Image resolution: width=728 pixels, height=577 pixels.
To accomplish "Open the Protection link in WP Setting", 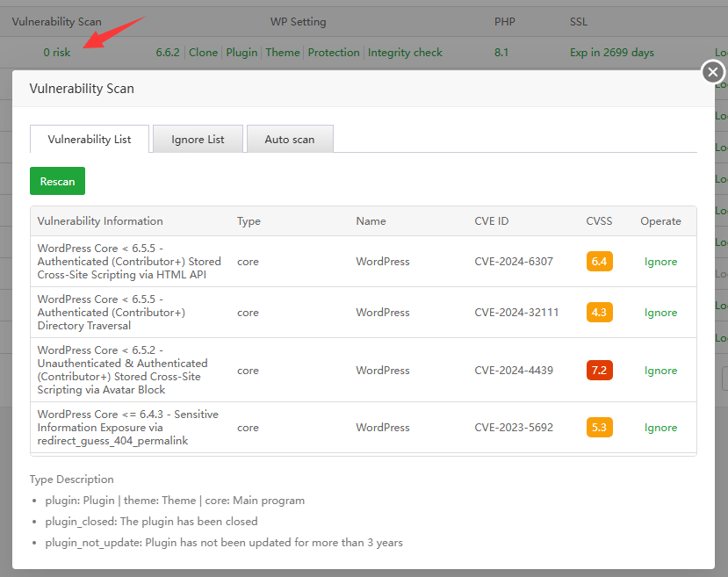I will click(x=334, y=53).
